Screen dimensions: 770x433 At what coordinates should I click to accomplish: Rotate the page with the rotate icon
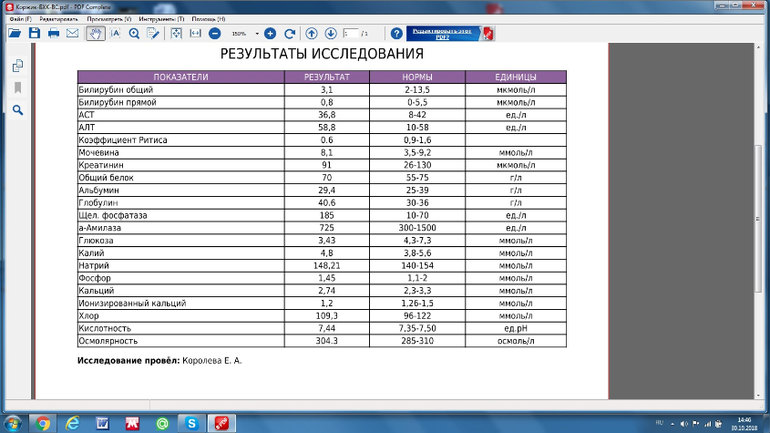(289, 34)
